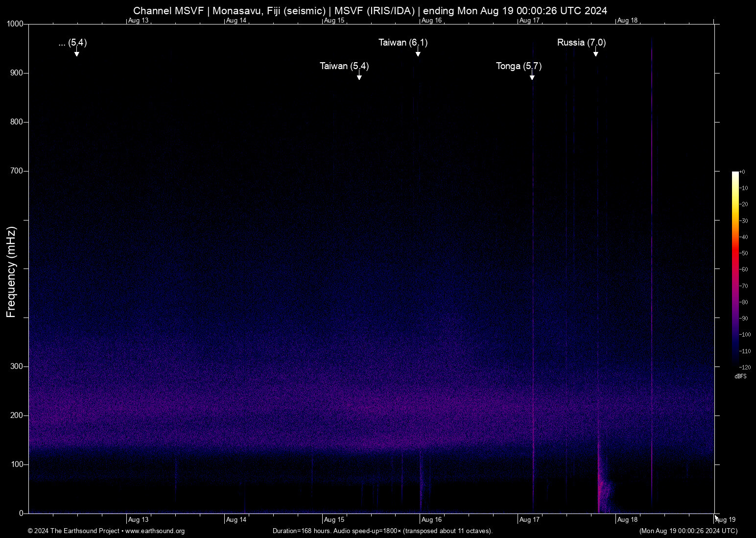Click the arrow marker below Russia (7.0)

(x=595, y=53)
